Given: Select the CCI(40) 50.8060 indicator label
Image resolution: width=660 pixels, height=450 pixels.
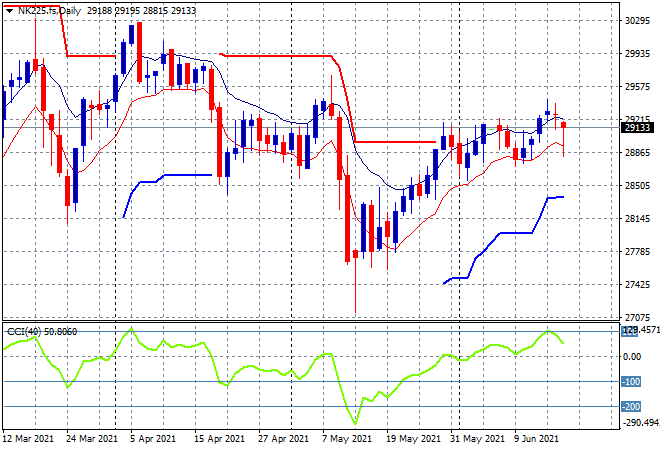Looking at the screenshot, I should point(42,332).
